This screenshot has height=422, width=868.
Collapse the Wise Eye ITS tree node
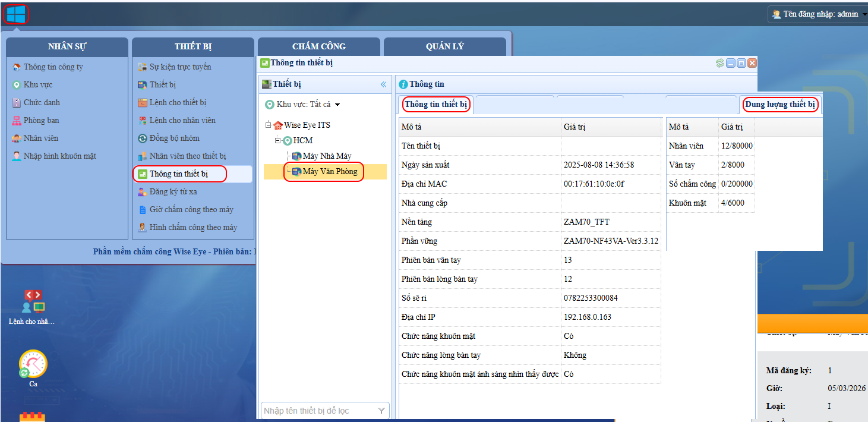pos(269,125)
